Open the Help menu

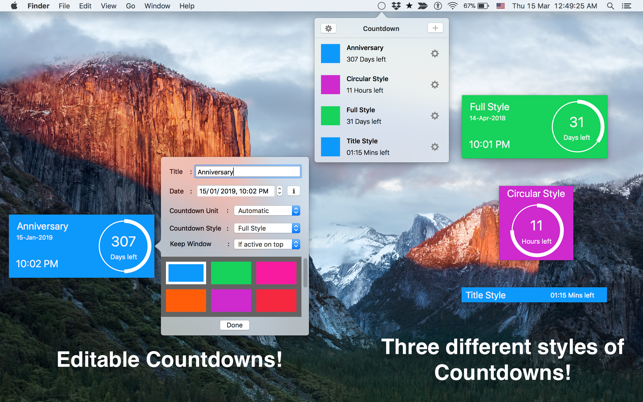coord(187,6)
